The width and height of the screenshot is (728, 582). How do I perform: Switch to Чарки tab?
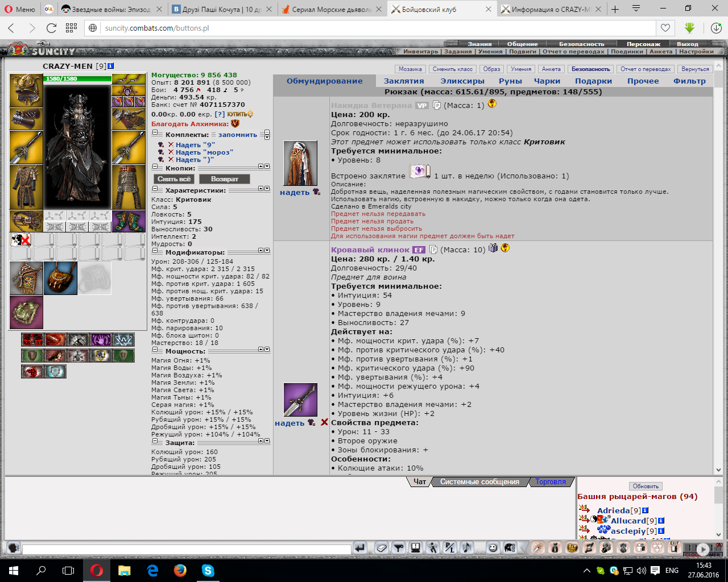click(x=547, y=81)
